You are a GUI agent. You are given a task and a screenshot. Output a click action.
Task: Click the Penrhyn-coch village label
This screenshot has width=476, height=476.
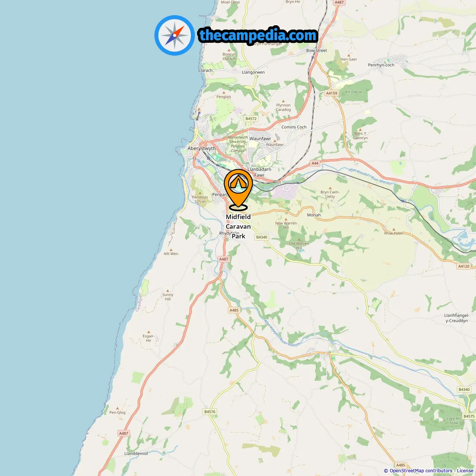pyautogui.click(x=381, y=65)
